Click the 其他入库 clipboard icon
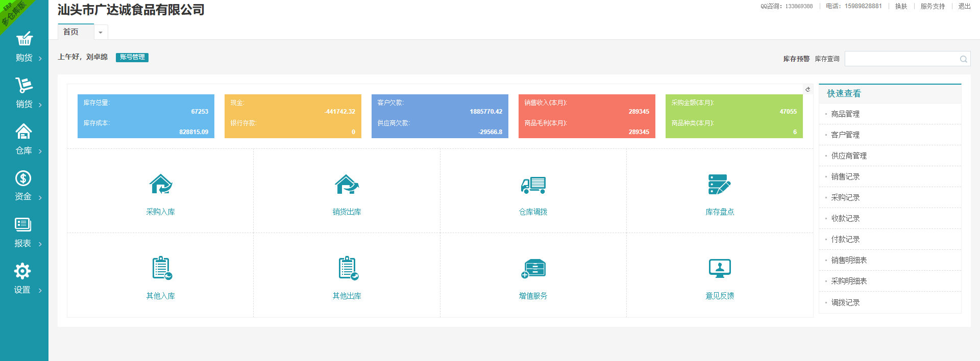The width and height of the screenshot is (980, 361). (162, 268)
